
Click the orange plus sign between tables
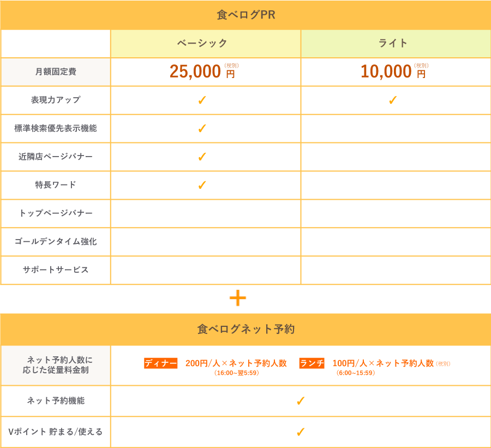coord(238,298)
